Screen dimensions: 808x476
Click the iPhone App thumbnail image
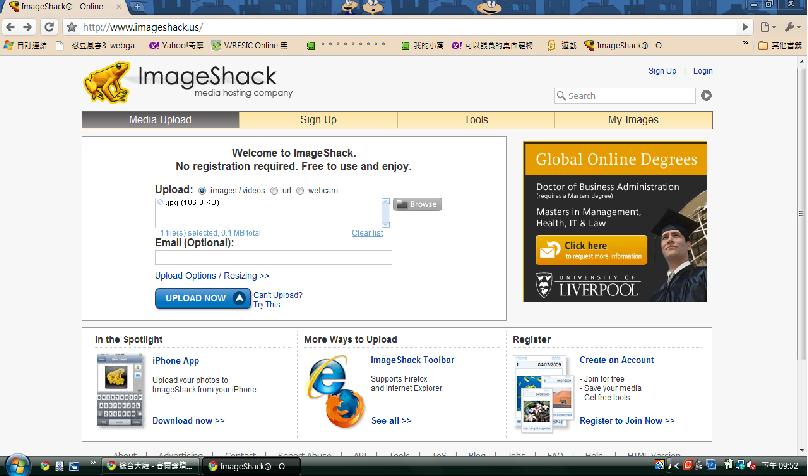point(120,390)
